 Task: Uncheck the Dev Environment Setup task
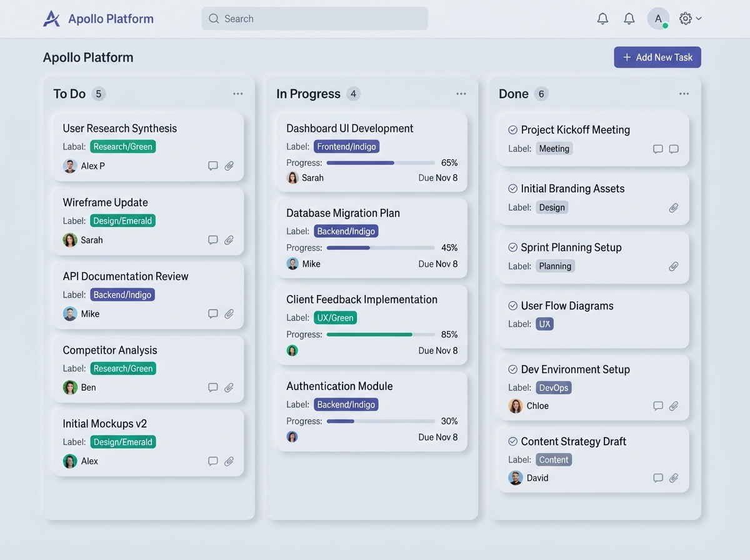point(512,369)
